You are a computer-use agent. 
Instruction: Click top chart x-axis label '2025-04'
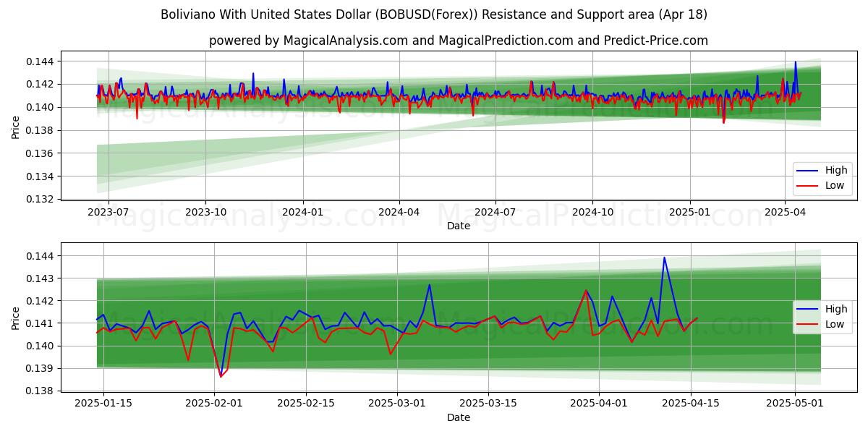(786, 212)
